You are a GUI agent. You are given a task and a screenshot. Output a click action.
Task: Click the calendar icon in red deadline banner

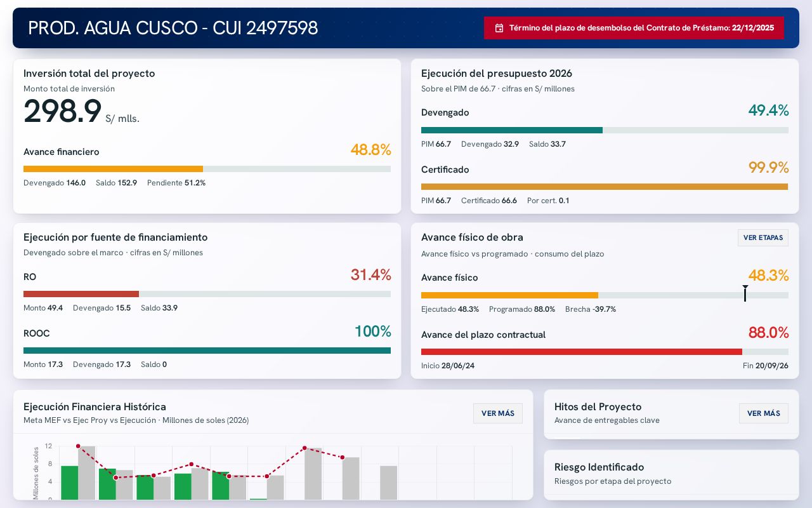tap(499, 28)
